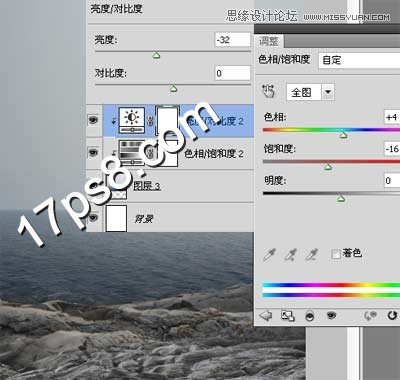The height and width of the screenshot is (380, 400).
Task: Click the 色相 value field showing +4
Action: click(x=392, y=117)
